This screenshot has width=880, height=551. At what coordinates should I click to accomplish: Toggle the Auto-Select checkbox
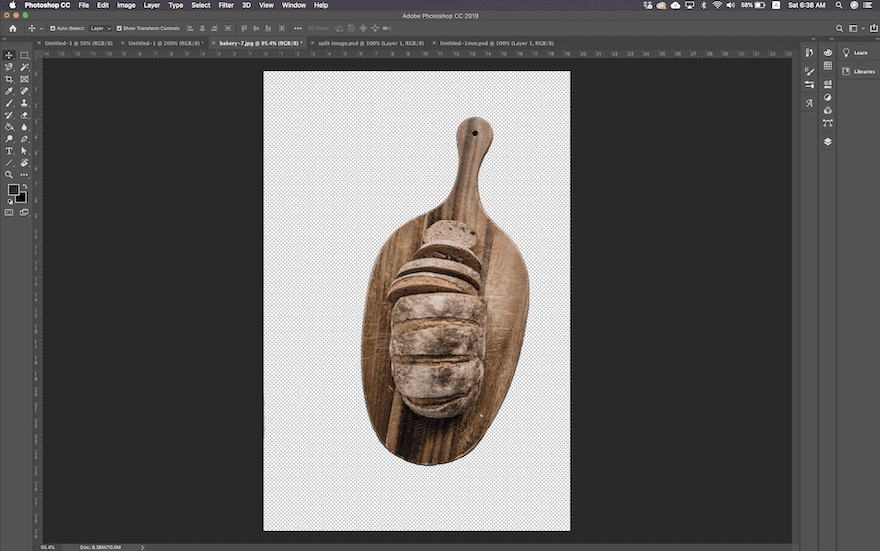[x=50, y=28]
